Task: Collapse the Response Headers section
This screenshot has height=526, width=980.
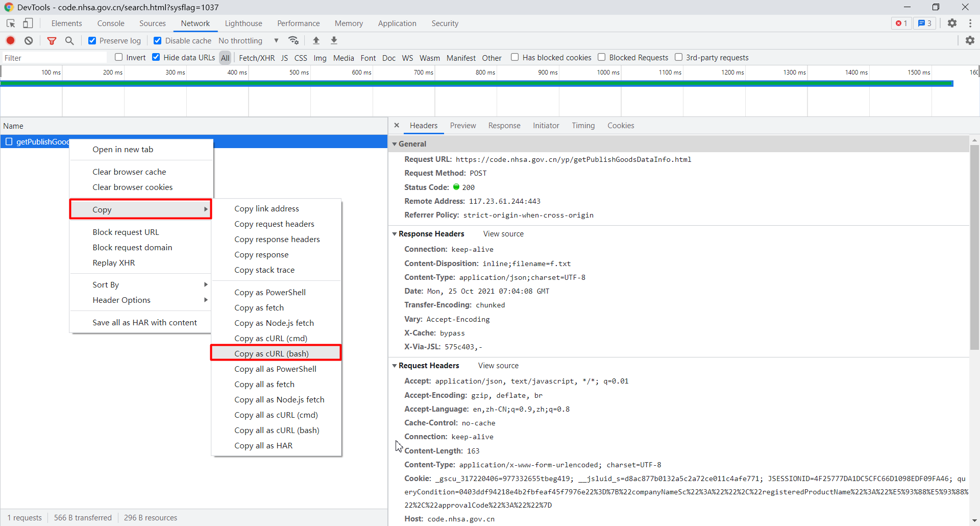Action: [x=396, y=234]
